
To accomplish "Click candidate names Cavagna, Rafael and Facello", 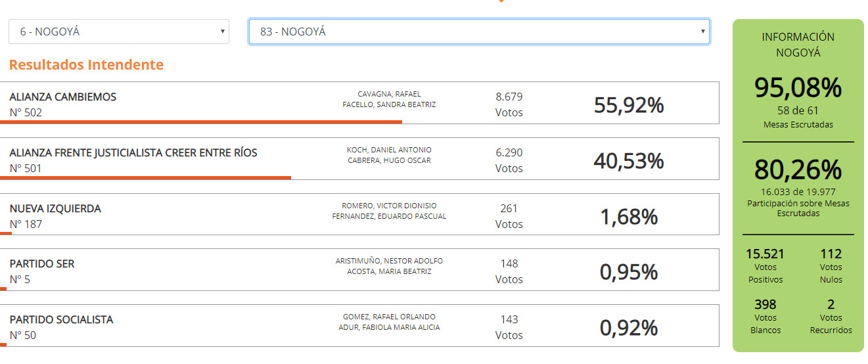I will tap(389, 99).
